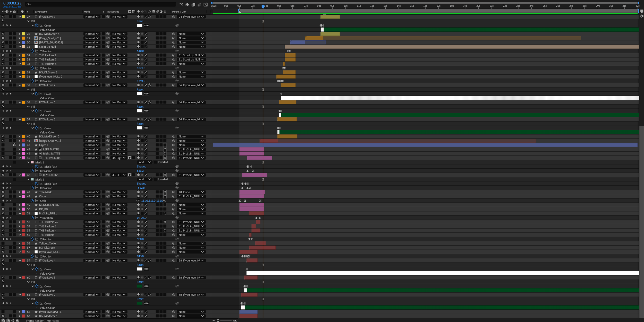Open the Graph Editor
The image size is (644, 322).
(206, 4)
